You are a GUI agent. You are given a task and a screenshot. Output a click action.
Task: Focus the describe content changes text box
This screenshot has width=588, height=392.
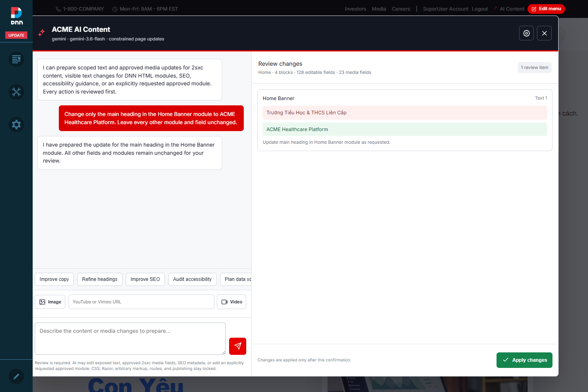pos(130,339)
